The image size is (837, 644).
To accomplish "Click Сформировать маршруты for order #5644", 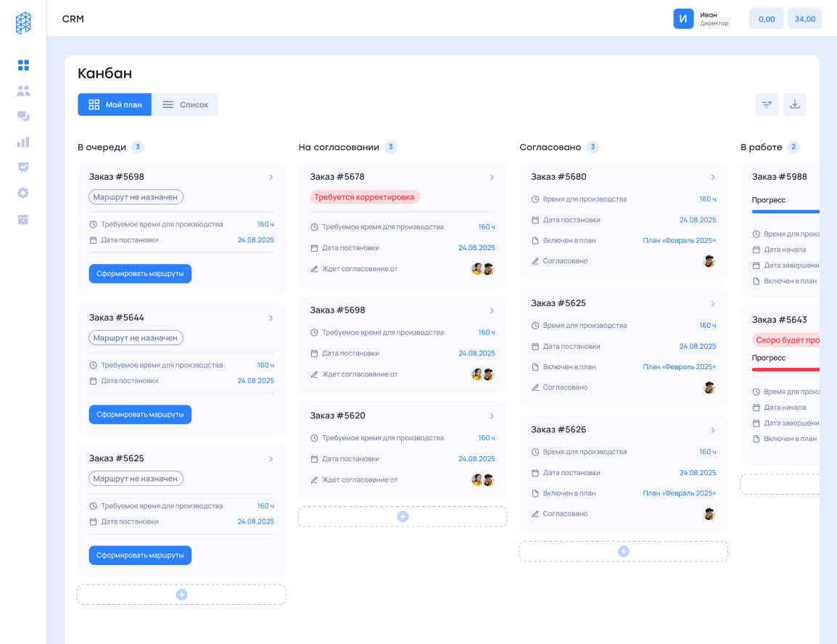I will point(140,415).
